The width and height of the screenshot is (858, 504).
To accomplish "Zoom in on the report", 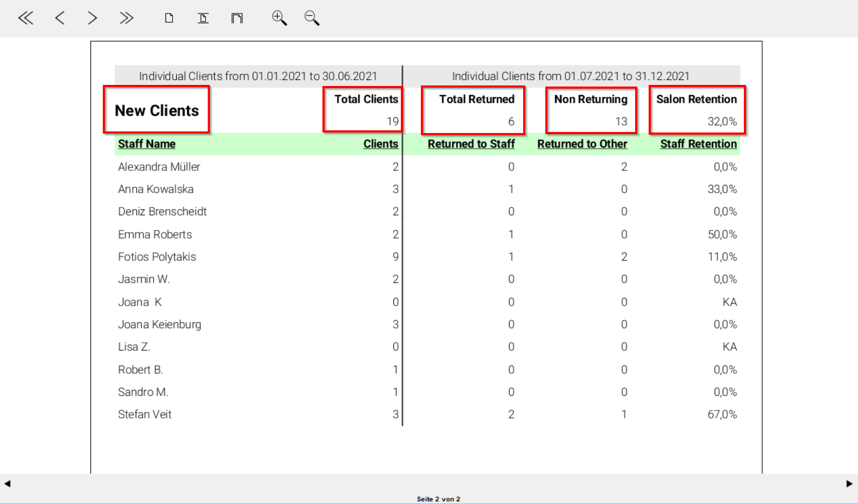I will pos(279,18).
